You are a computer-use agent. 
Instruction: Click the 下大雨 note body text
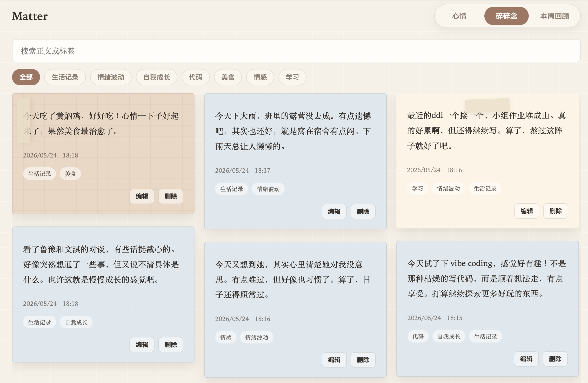[x=293, y=131]
